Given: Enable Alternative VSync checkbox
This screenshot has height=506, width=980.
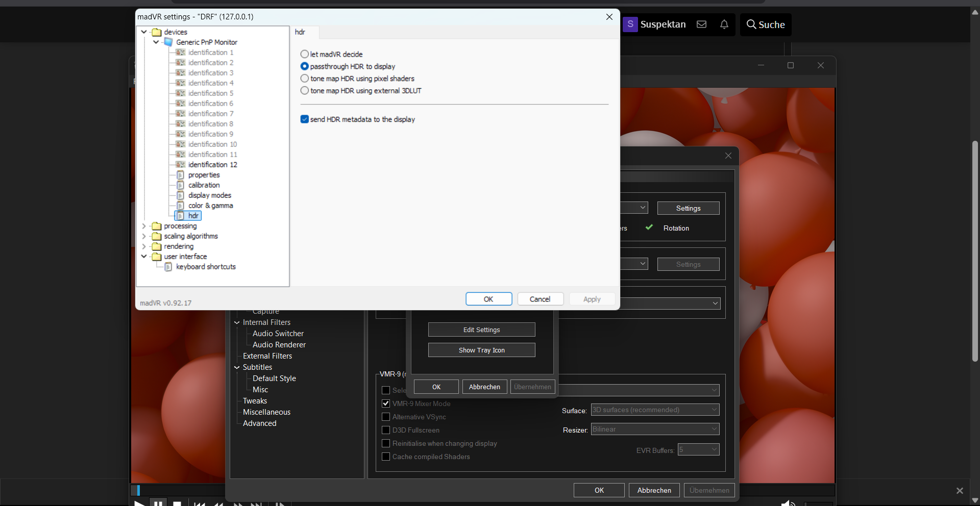Looking at the screenshot, I should point(386,417).
